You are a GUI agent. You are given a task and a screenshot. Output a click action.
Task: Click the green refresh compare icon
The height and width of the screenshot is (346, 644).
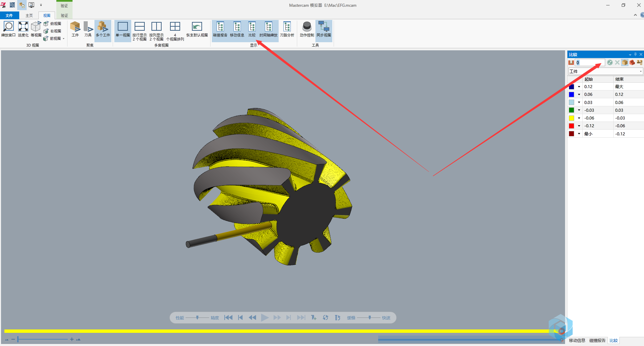click(x=610, y=62)
